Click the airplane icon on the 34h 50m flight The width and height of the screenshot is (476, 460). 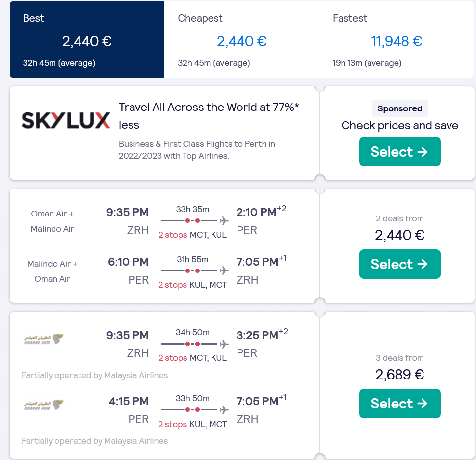225,343
